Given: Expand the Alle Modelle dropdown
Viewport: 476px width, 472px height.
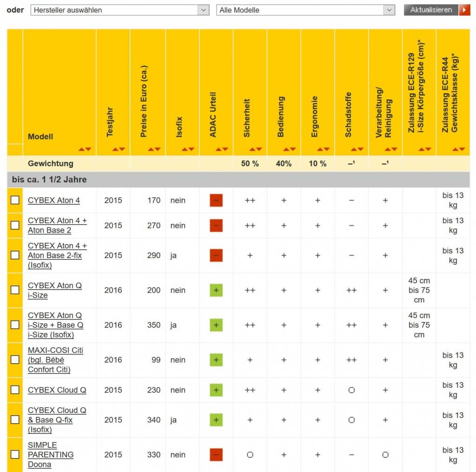Looking at the screenshot, I should [306, 10].
